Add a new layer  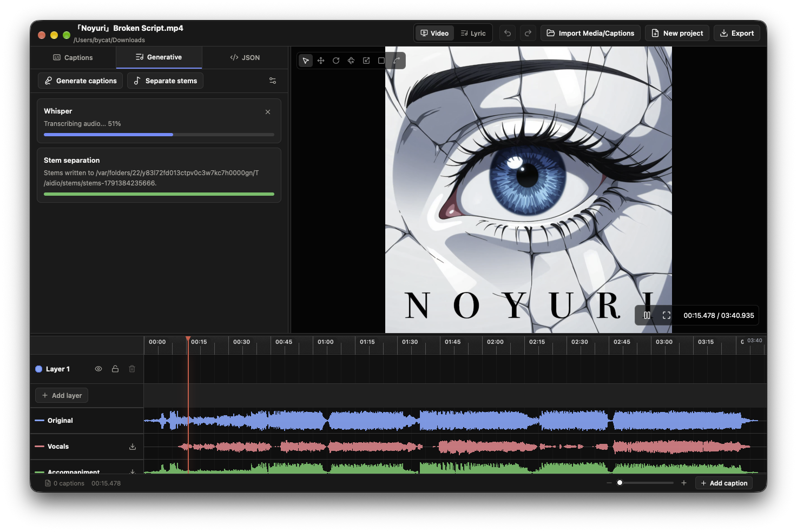(x=62, y=395)
